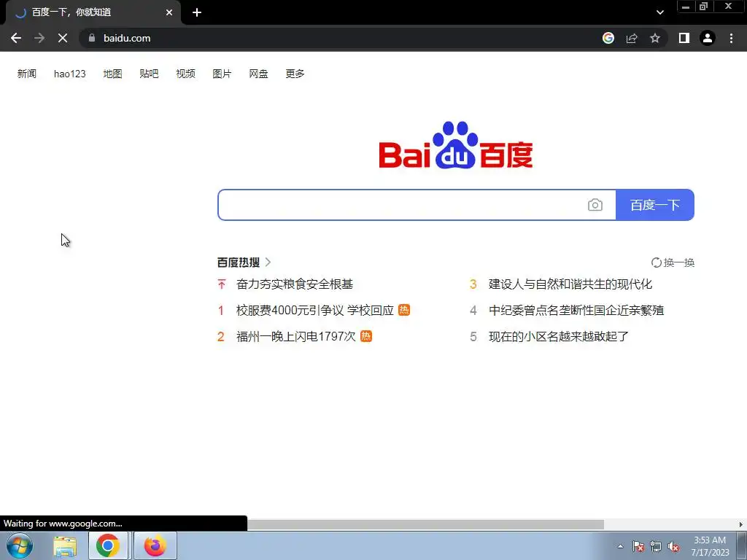Click the horizontal scrollbar right arrow
This screenshot has height=560, width=747.
(741, 524)
